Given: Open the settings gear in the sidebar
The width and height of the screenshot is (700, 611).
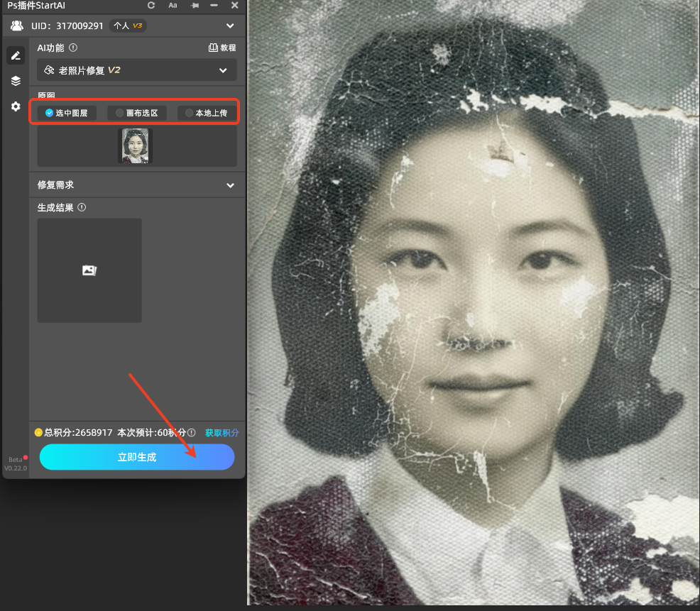Looking at the screenshot, I should click(x=16, y=106).
